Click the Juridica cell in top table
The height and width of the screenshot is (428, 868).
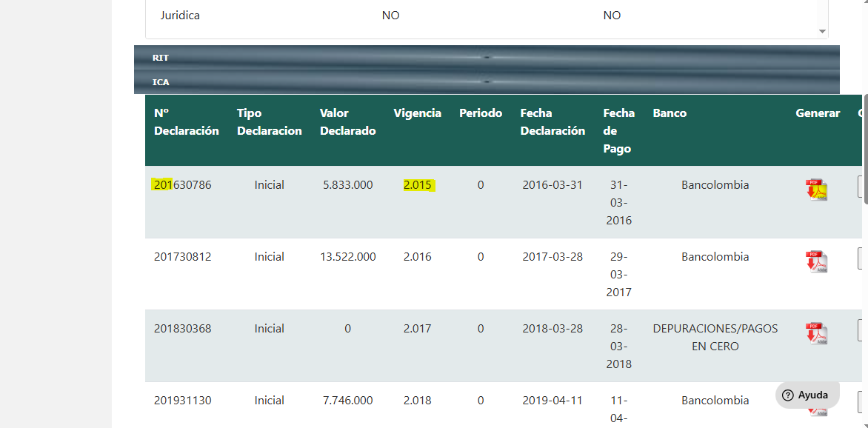click(180, 16)
